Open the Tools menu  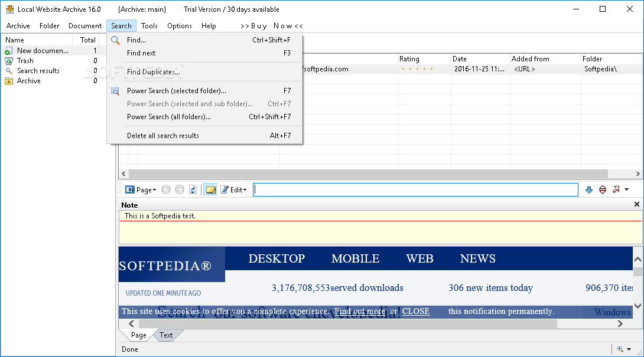tap(149, 26)
